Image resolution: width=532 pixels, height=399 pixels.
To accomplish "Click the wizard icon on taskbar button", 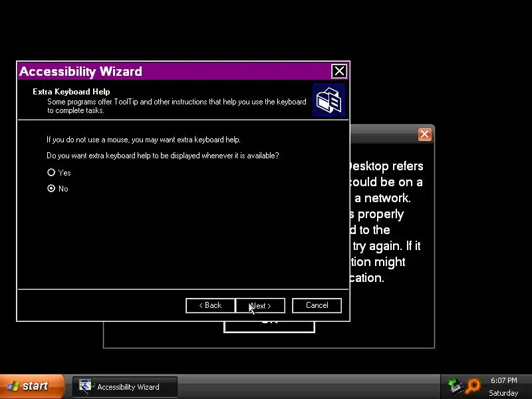I will click(86, 386).
